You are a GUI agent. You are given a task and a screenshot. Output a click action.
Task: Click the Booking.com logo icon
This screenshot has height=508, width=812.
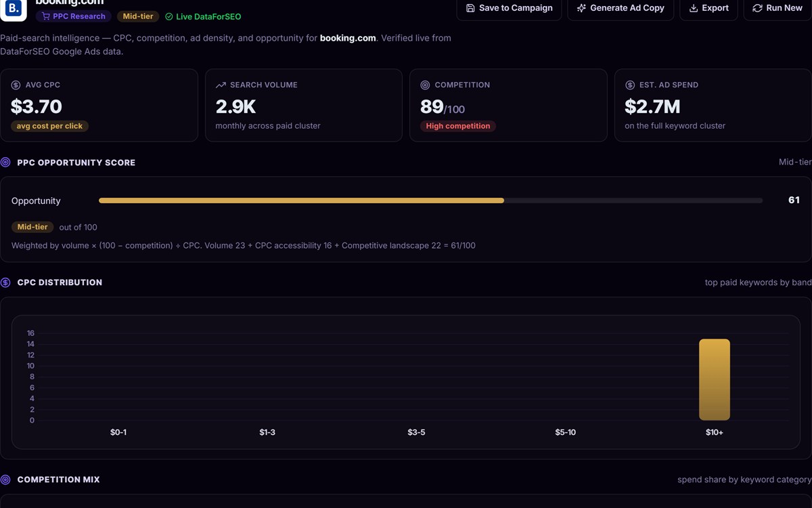point(13,9)
